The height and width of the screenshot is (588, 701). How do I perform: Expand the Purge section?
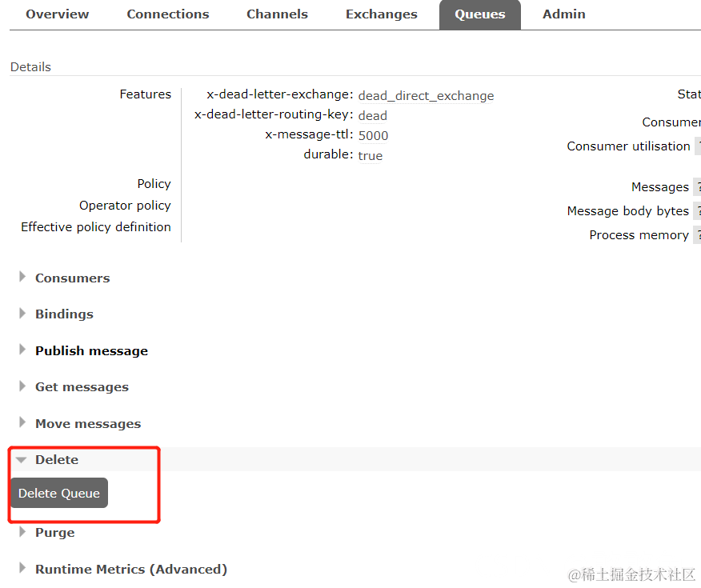[x=54, y=533]
